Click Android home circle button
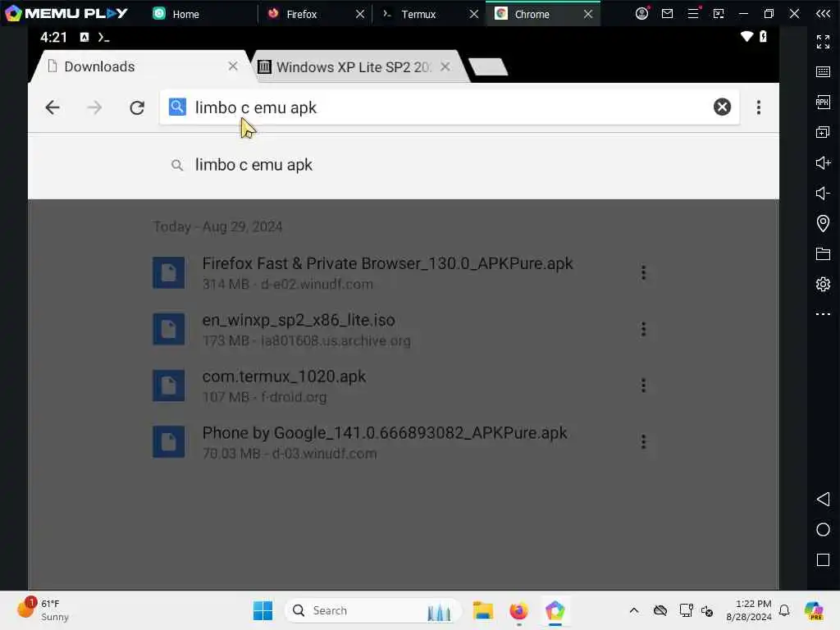Viewport: 840px width, 630px height. (823, 530)
